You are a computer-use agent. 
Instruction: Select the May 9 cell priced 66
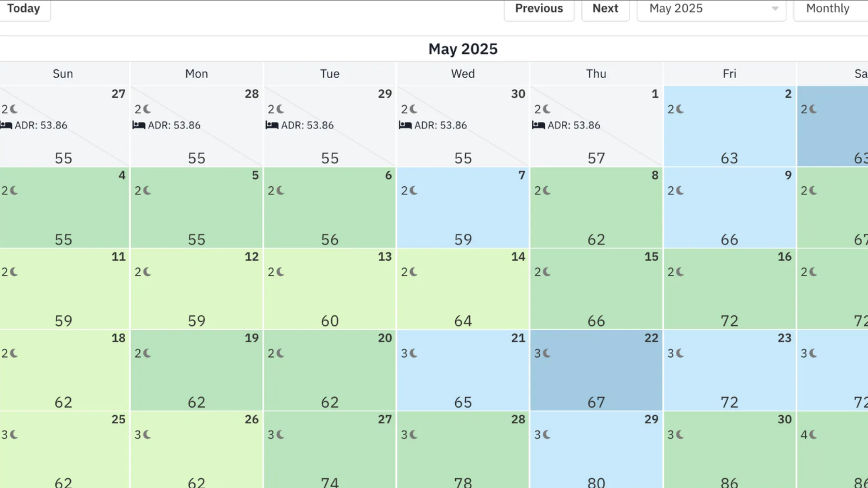point(730,208)
